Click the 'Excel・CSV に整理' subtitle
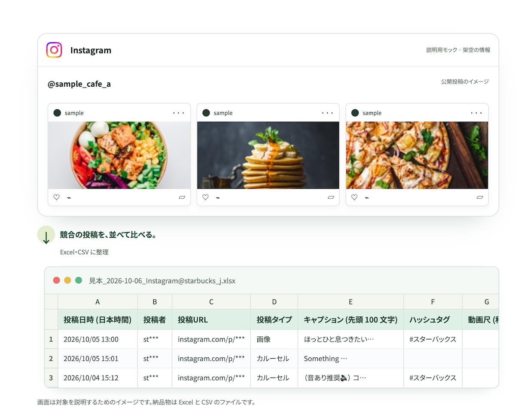Screen dimensions: 524x420 tap(84, 252)
